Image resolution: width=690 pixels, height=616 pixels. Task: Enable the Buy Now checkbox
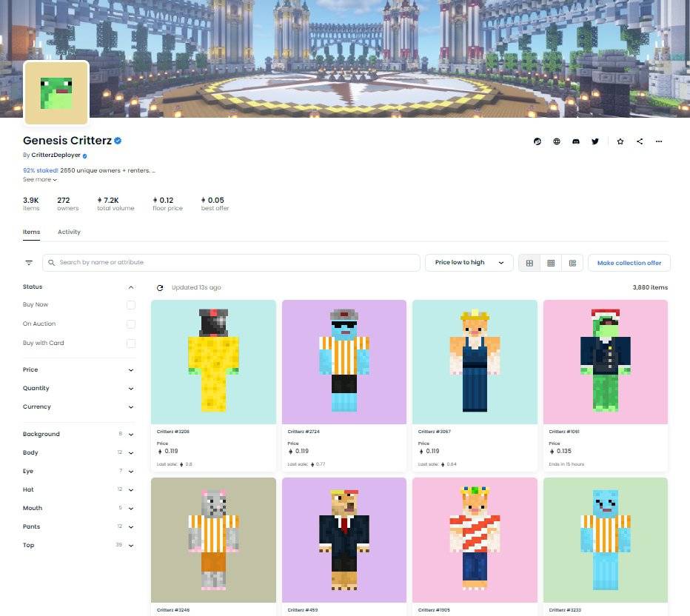[131, 305]
